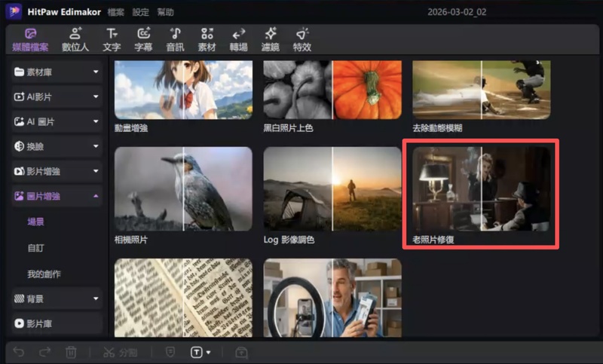
Task: Expand the 影片增強 dropdown arrow
Action: pos(96,171)
